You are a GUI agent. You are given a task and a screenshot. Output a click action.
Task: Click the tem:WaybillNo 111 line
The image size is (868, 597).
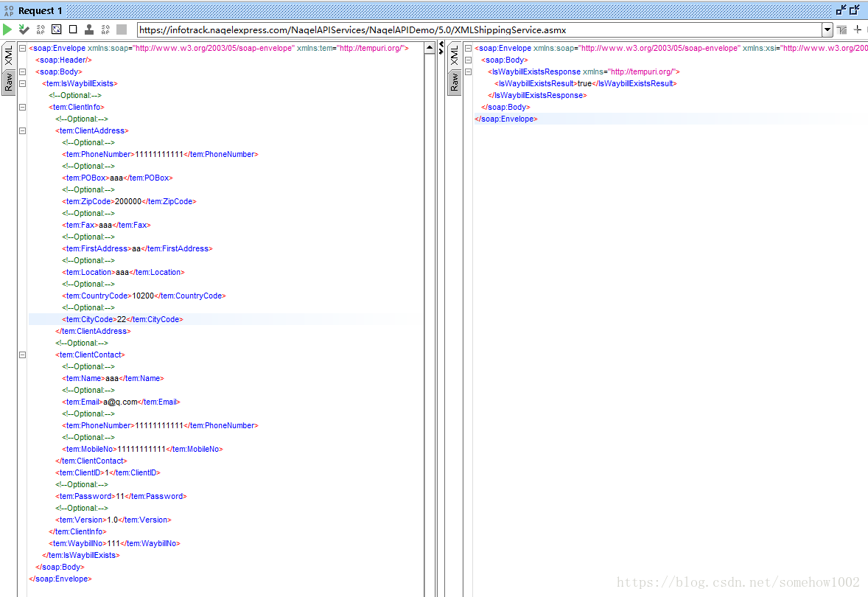(x=115, y=543)
